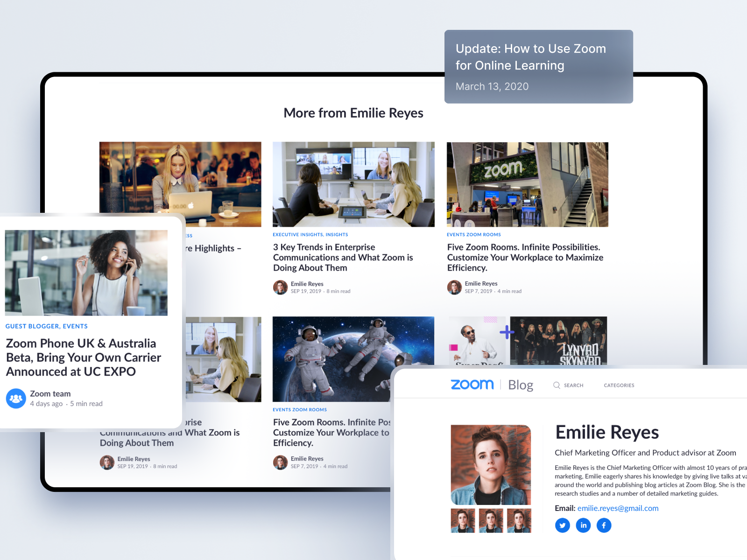Click the search magnifier icon in the blog header

(557, 385)
